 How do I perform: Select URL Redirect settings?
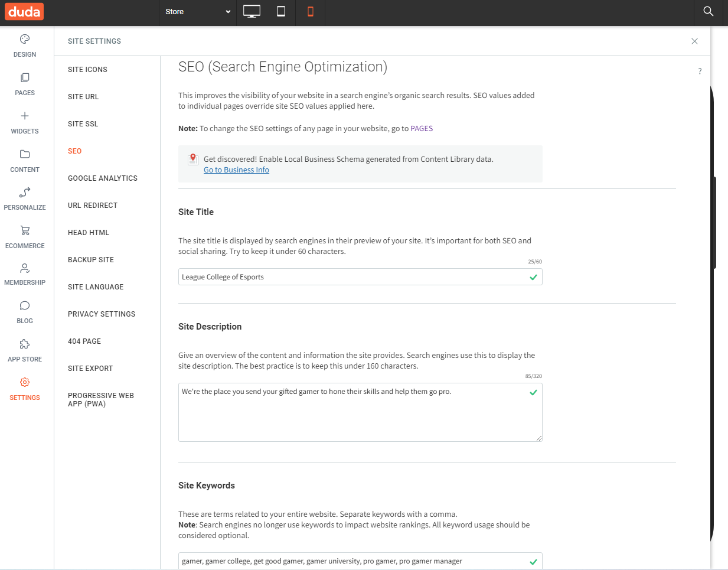click(93, 206)
